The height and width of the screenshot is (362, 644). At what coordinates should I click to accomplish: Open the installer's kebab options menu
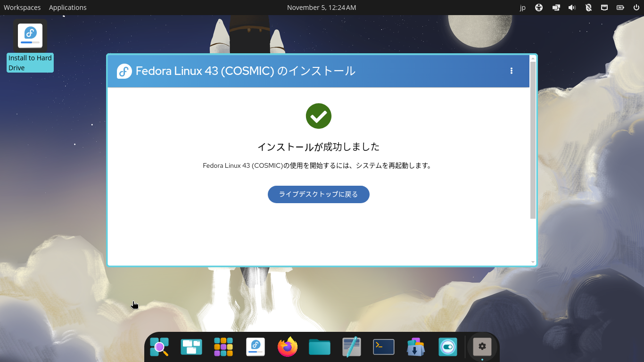click(x=512, y=71)
